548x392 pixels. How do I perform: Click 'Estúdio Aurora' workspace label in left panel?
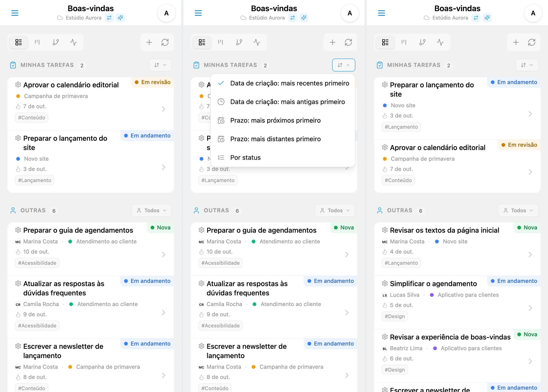pyautogui.click(x=83, y=18)
